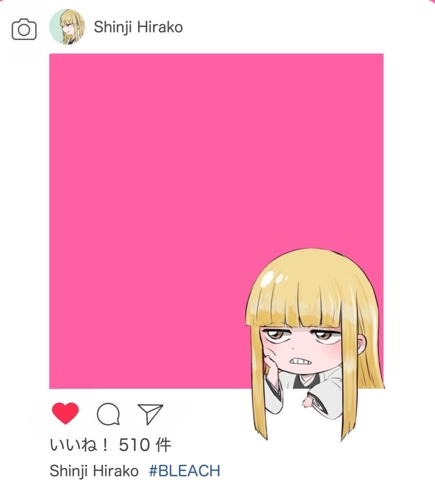View likes via the いいね！ label
435x504 pixels.
[80, 445]
